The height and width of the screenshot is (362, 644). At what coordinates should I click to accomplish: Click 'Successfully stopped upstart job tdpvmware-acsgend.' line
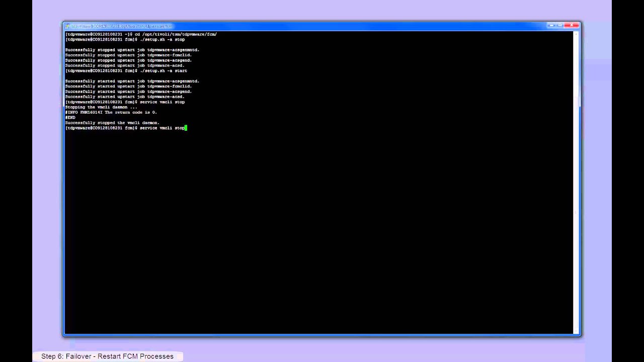128,60
